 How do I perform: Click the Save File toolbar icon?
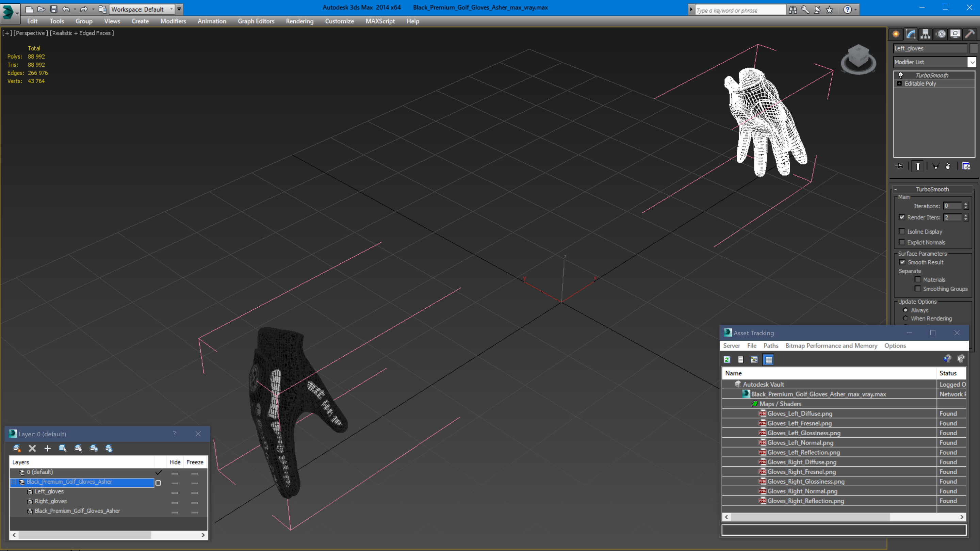point(54,9)
